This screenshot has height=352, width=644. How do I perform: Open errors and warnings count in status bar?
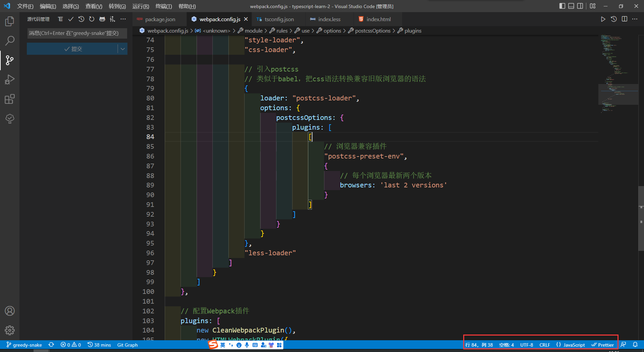[x=71, y=345]
